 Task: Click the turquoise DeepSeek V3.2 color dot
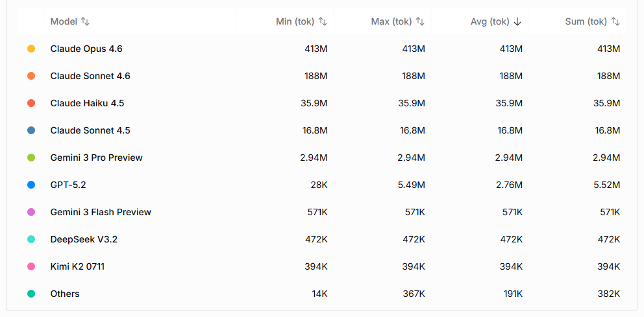pos(31,239)
